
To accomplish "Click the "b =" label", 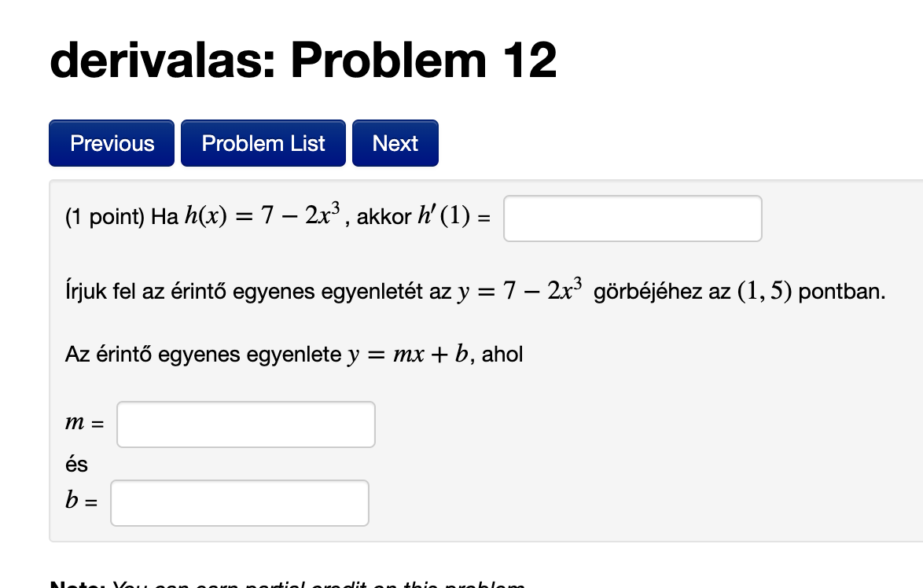I will [82, 503].
